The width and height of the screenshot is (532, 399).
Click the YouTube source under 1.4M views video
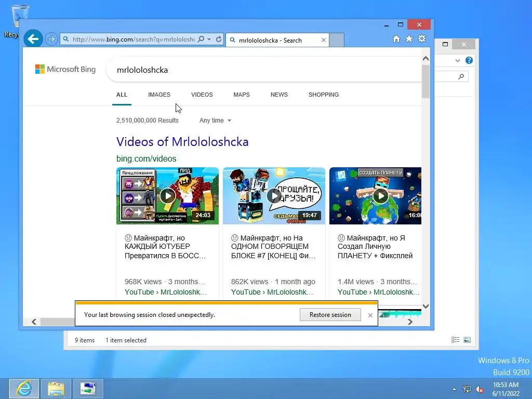point(379,292)
